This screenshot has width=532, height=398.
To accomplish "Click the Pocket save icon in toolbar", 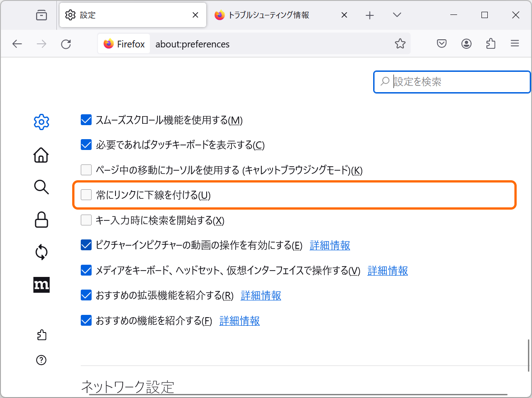I will 441,43.
